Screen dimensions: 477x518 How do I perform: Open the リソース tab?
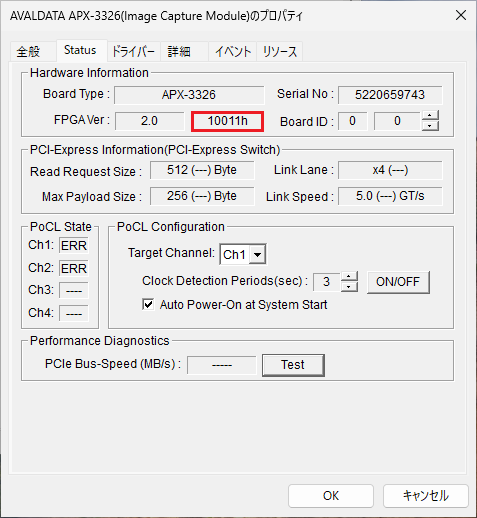tap(280, 52)
